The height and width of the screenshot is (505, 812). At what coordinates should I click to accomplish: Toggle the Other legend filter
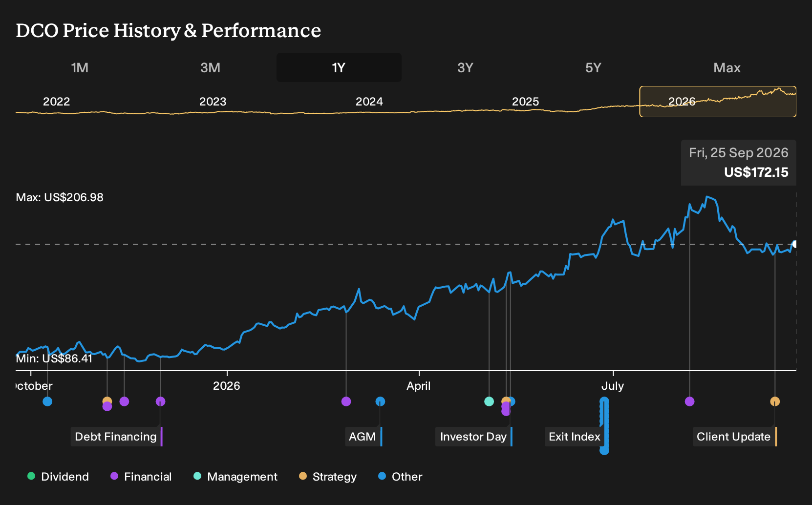click(400, 477)
